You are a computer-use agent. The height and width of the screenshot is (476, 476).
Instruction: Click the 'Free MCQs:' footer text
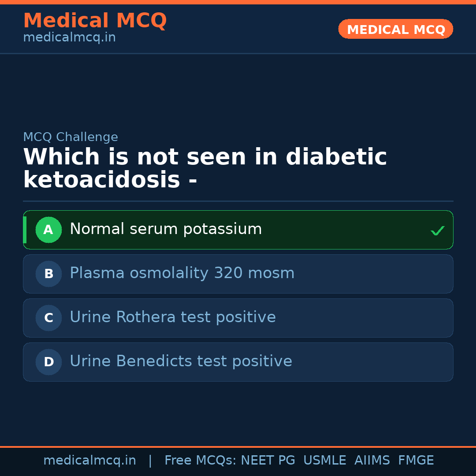click(x=200, y=461)
